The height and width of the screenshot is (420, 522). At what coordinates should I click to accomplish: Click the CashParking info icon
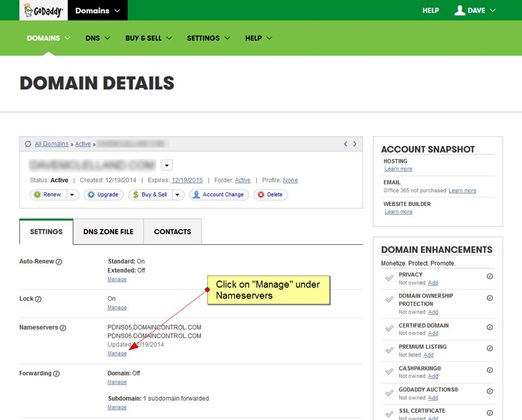pos(490,370)
